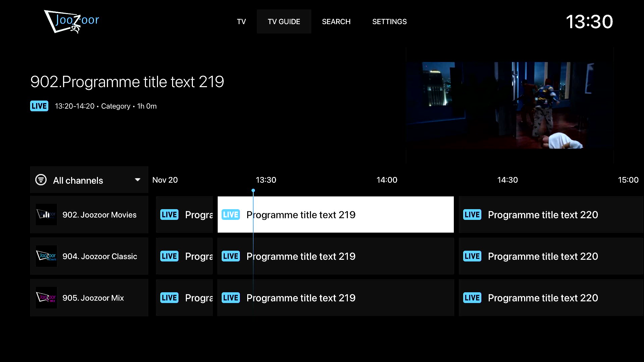
Task: Select the truncated earlier programme on Joozoor Classic
Action: click(184, 256)
